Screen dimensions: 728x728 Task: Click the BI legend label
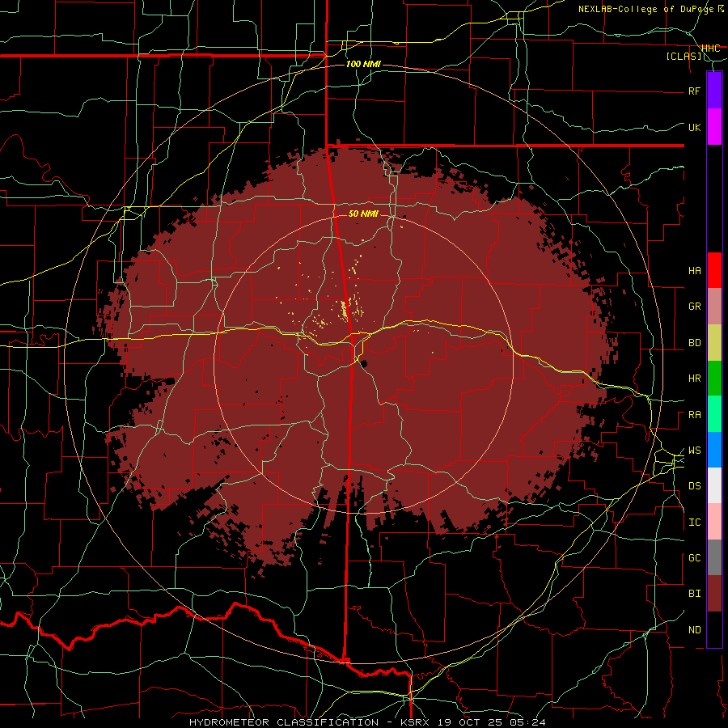(x=695, y=594)
